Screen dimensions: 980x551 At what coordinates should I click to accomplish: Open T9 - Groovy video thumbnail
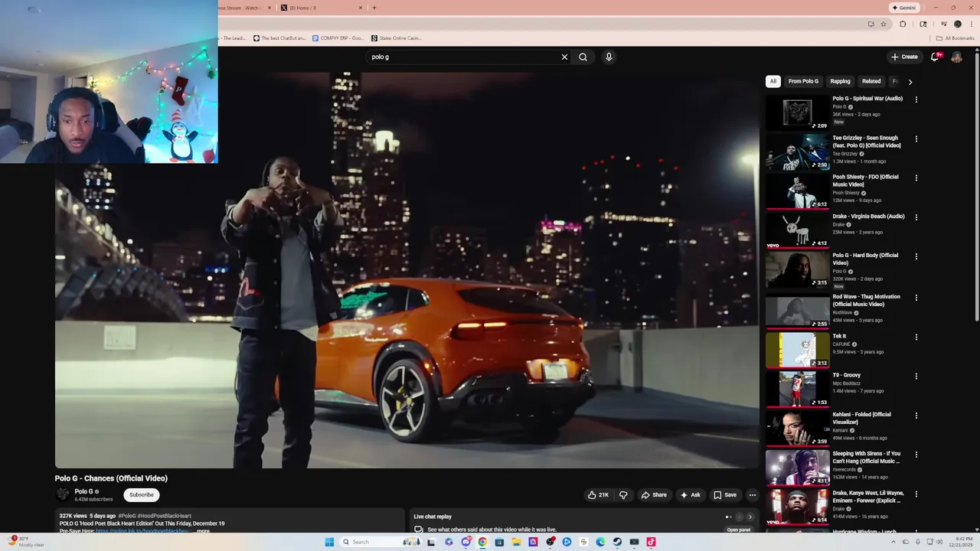(x=797, y=390)
